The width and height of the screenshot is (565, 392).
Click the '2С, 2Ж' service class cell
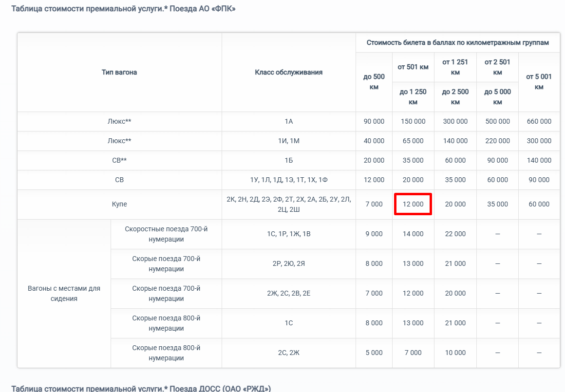pyautogui.click(x=288, y=353)
